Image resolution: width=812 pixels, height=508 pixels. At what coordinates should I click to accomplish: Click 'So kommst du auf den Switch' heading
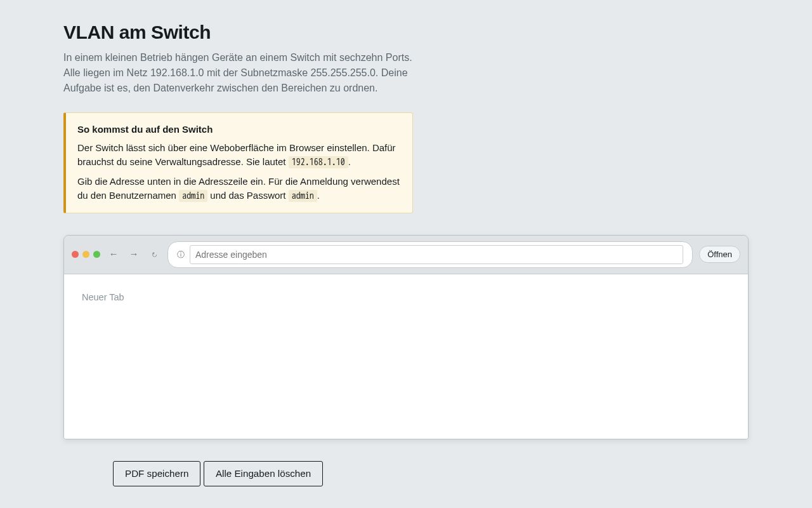[x=145, y=130]
